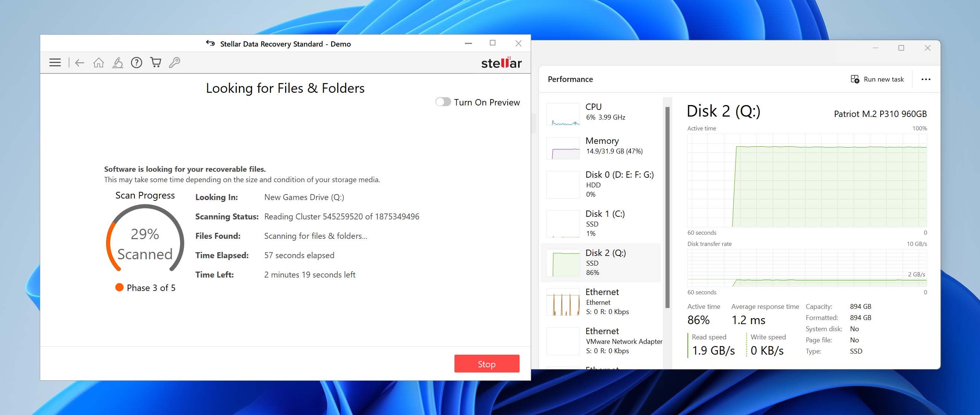Viewport: 980px width, 415px height.
Task: Return to home screen via house icon
Action: pyautogui.click(x=99, y=63)
